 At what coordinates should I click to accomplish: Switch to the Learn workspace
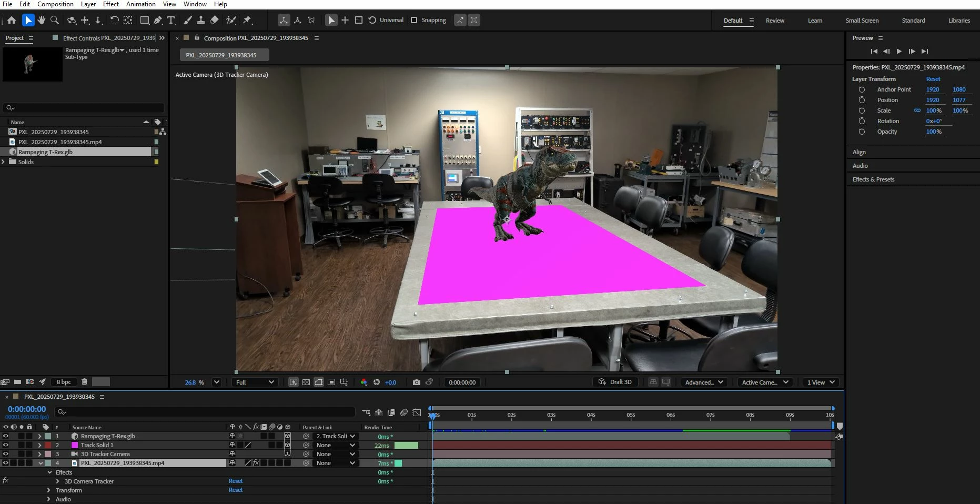(x=815, y=21)
